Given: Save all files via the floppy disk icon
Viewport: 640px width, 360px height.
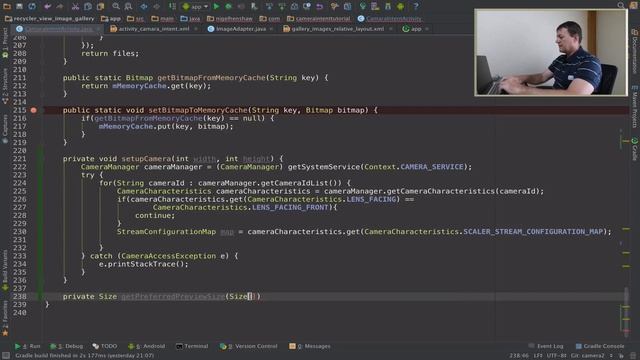Looking at the screenshot, I should (19, 6).
